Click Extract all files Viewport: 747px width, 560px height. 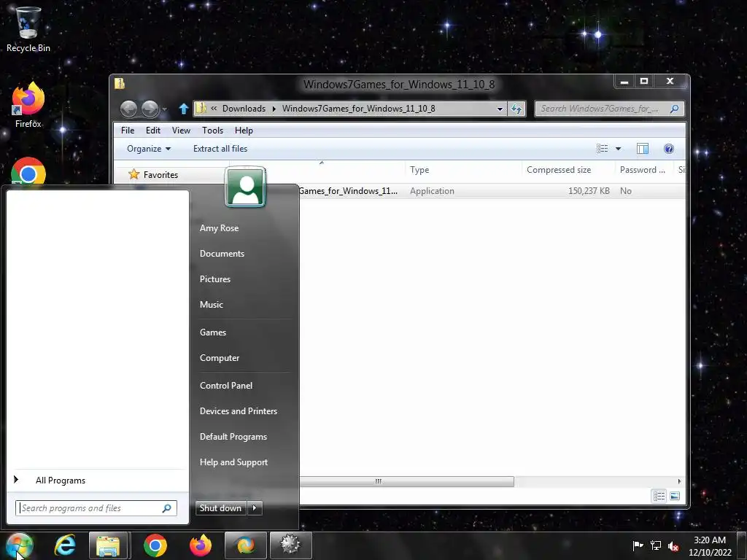coord(220,149)
